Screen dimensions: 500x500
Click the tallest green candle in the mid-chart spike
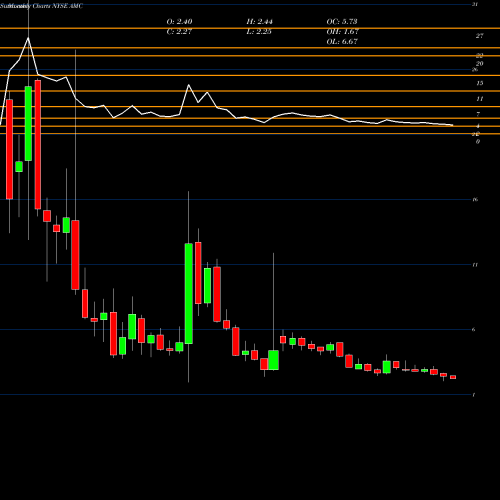click(x=189, y=294)
